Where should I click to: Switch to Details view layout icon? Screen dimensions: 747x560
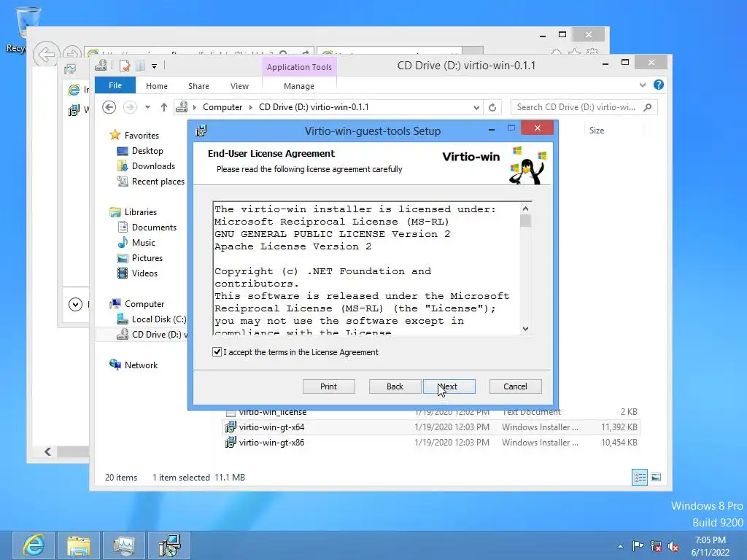coord(639,477)
